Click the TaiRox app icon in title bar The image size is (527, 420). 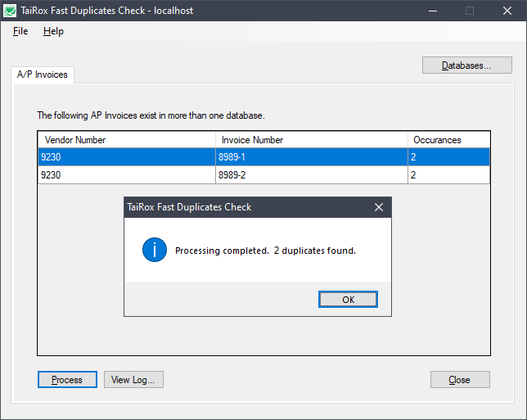tap(11, 11)
